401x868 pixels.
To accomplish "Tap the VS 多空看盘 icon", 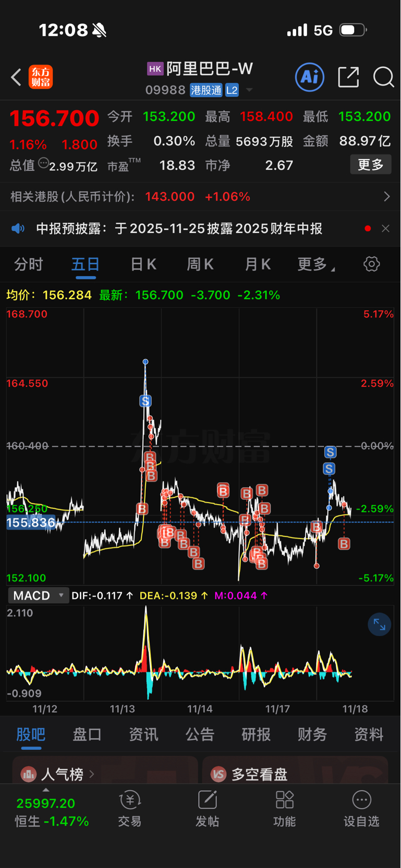I will (x=218, y=774).
